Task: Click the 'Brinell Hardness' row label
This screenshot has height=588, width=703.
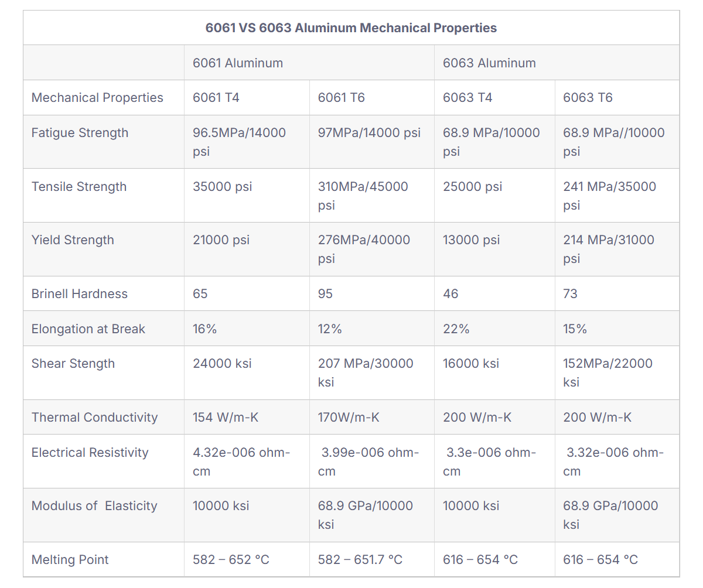Action: (x=80, y=293)
